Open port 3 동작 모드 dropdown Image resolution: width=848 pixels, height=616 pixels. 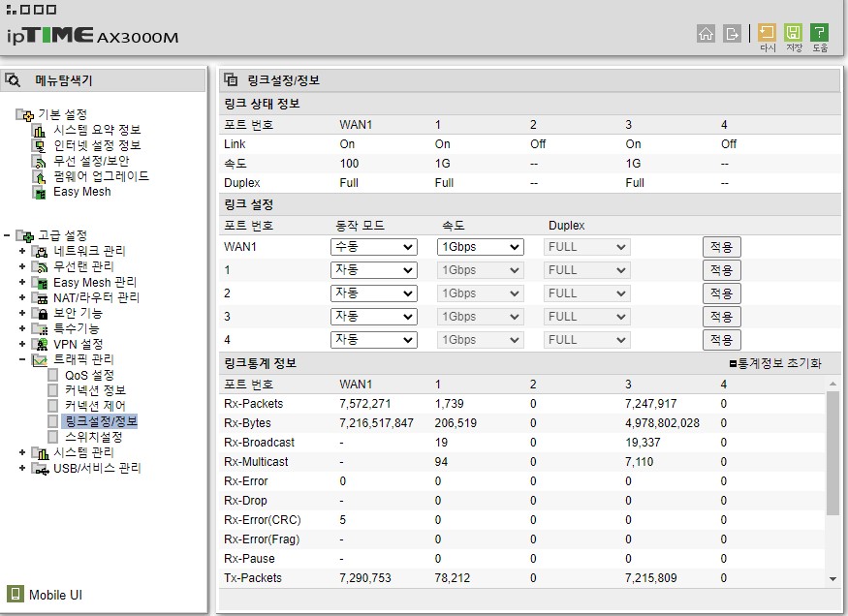click(x=374, y=317)
